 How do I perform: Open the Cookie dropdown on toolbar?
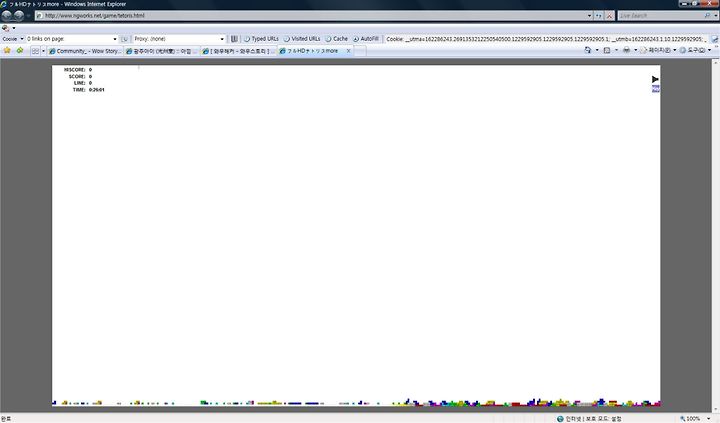pos(13,39)
